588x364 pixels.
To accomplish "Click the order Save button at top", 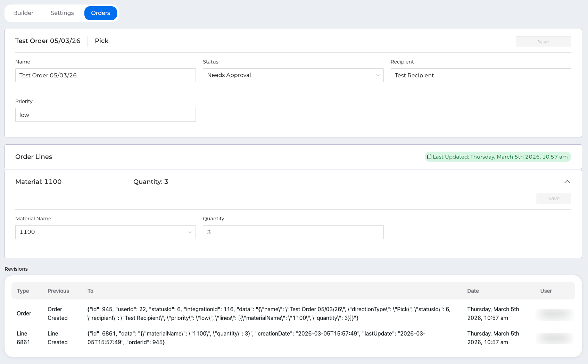I will [x=543, y=42].
